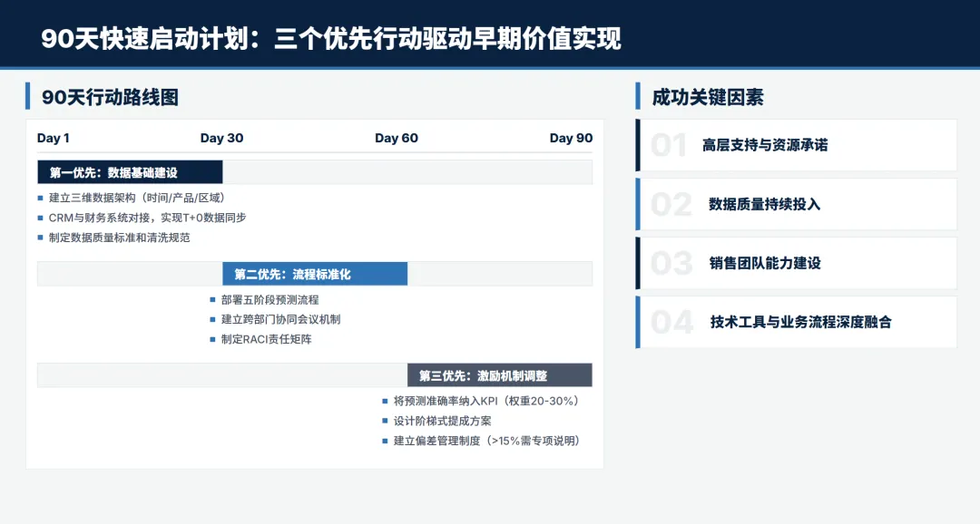This screenshot has width=980, height=524.
Task: Click the Day 30 timeline label
Action: click(222, 138)
